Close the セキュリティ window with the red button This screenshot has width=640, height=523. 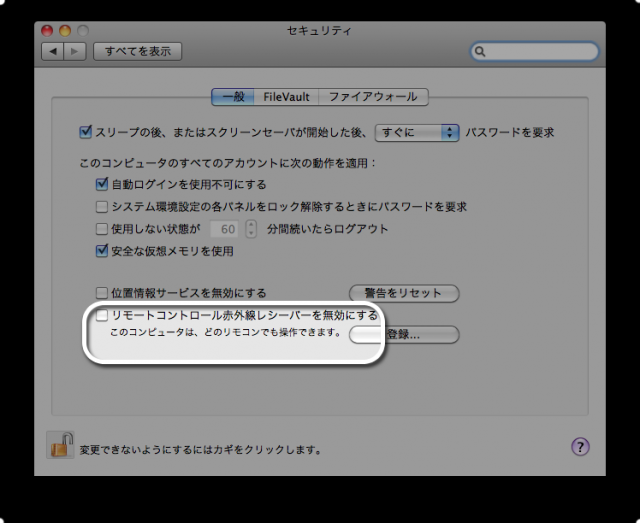[x=46, y=31]
